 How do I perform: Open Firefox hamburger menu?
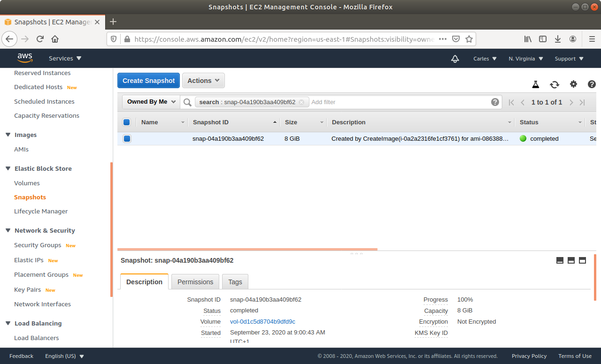[592, 39]
